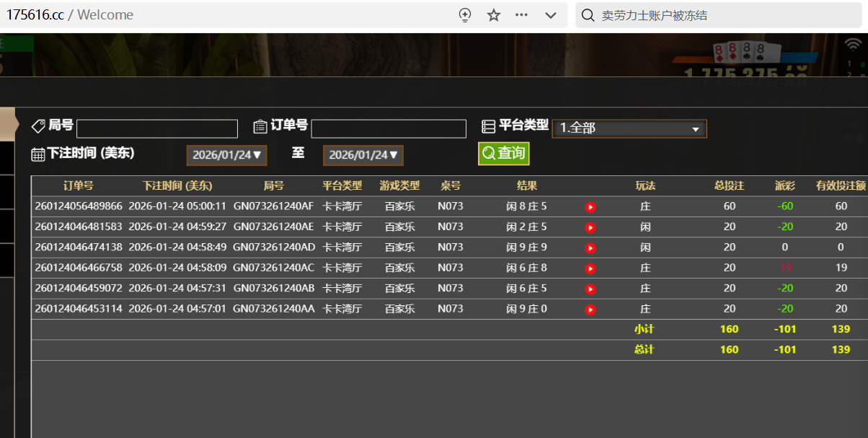Screen dimensions: 868x438
Task: Play video replay for round GN073261240AC
Action: coord(590,268)
